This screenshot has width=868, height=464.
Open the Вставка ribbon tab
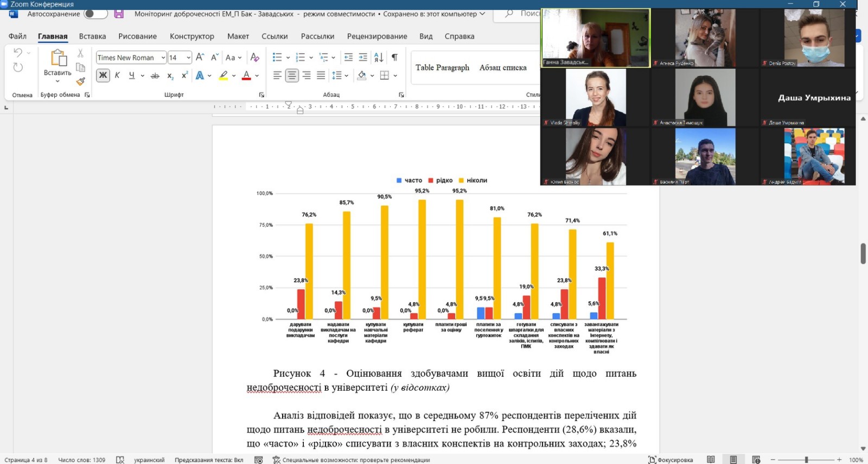92,36
